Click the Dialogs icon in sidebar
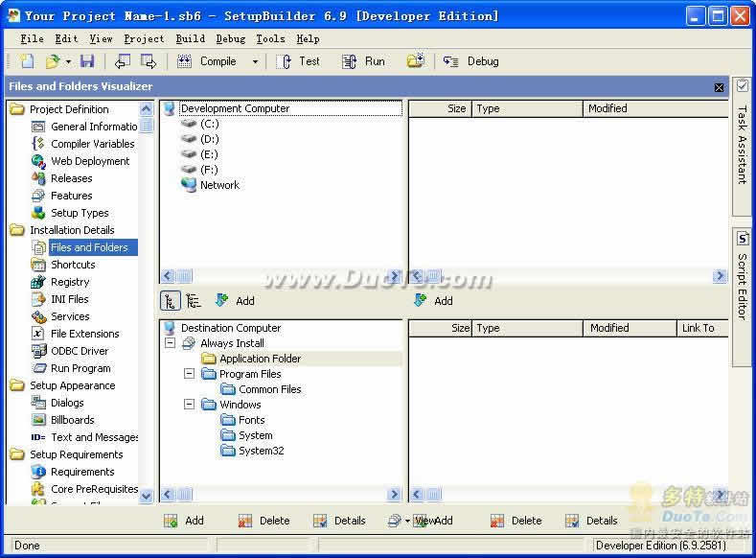This screenshot has height=558, width=756. [38, 403]
